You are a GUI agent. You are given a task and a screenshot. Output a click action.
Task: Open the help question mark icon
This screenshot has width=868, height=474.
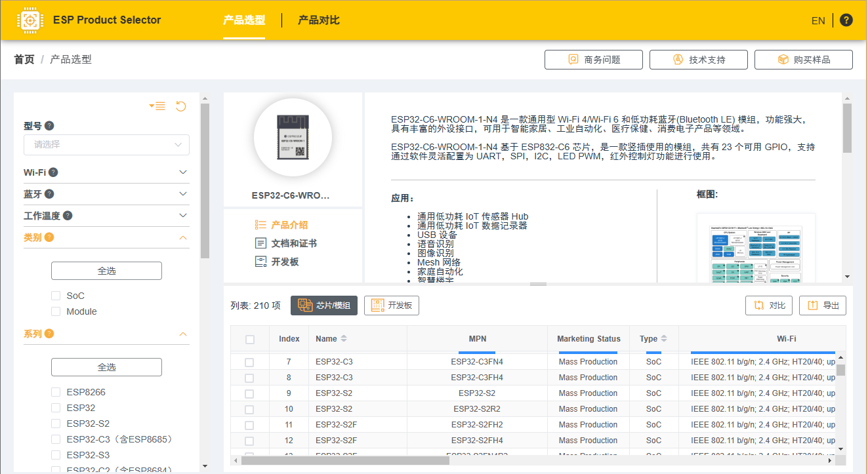846,20
